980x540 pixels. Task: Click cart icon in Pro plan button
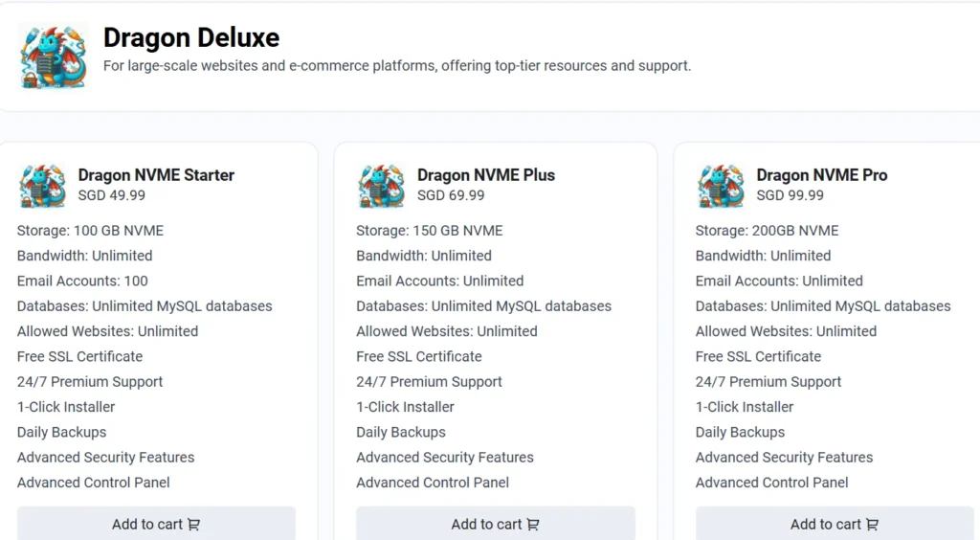[873, 525]
